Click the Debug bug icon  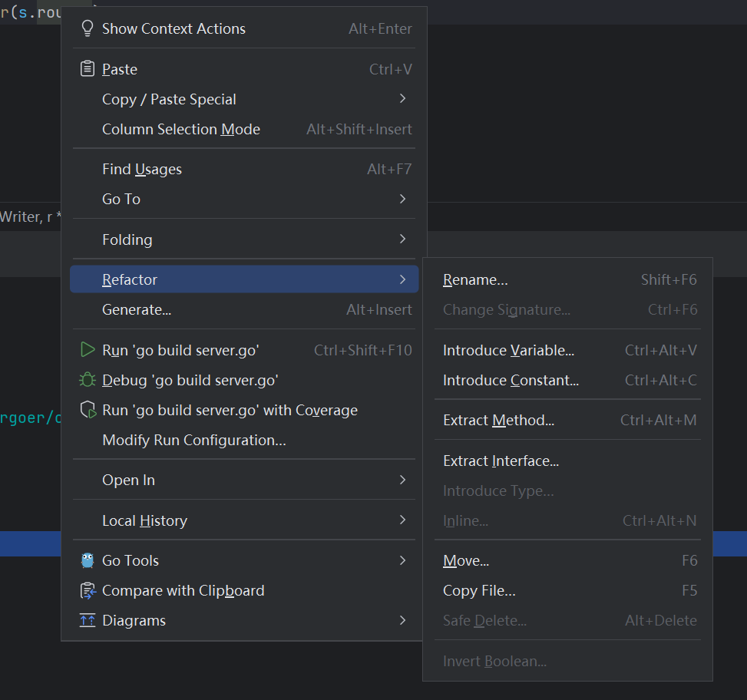click(88, 380)
